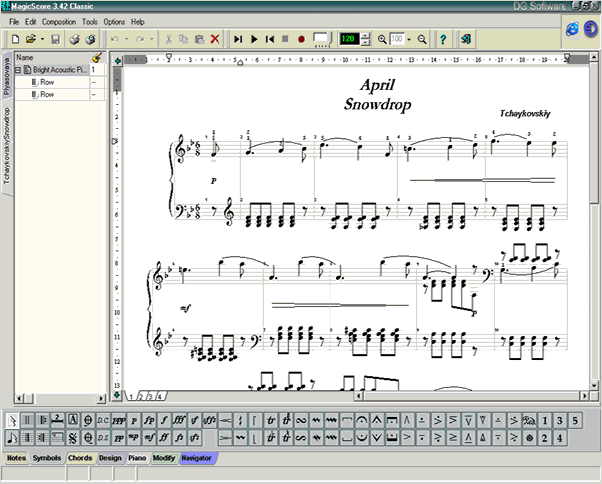Click the skip-back playback button
Image resolution: width=602 pixels, height=484 pixels.
coord(270,39)
